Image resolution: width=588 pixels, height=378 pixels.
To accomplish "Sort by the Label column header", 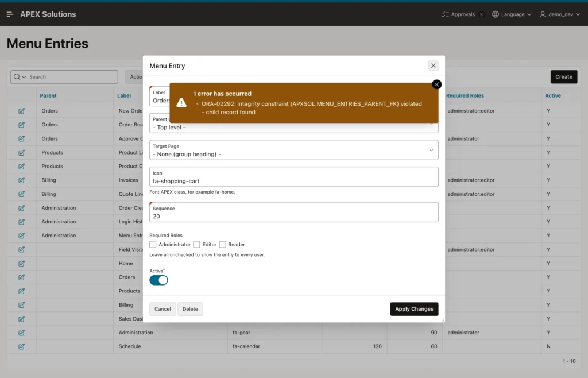I will point(124,95).
